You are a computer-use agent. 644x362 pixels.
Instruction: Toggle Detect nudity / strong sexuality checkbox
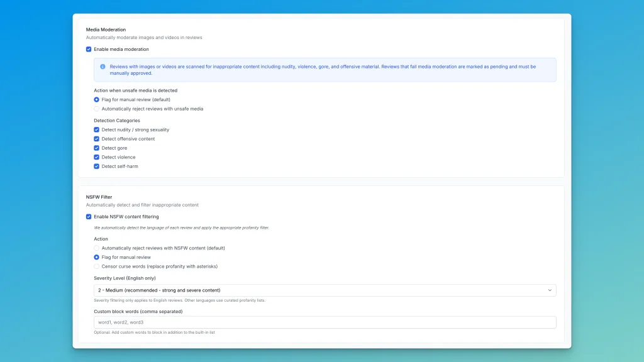pos(96,129)
